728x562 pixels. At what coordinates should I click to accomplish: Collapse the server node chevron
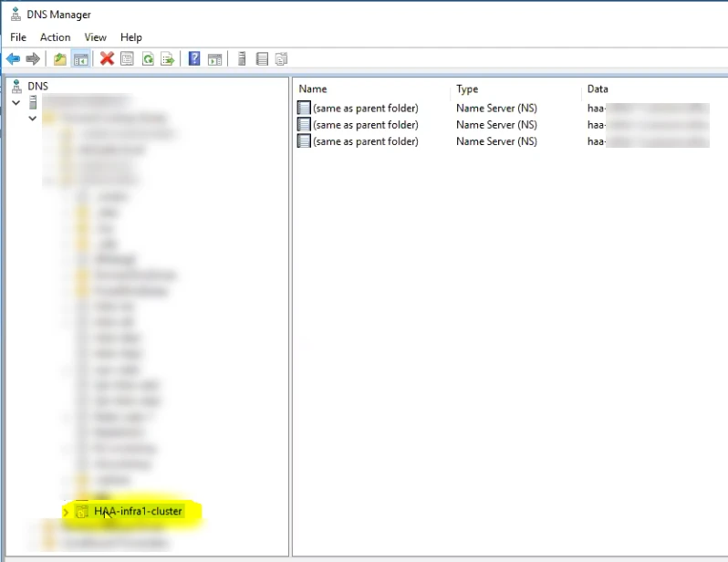[16, 103]
